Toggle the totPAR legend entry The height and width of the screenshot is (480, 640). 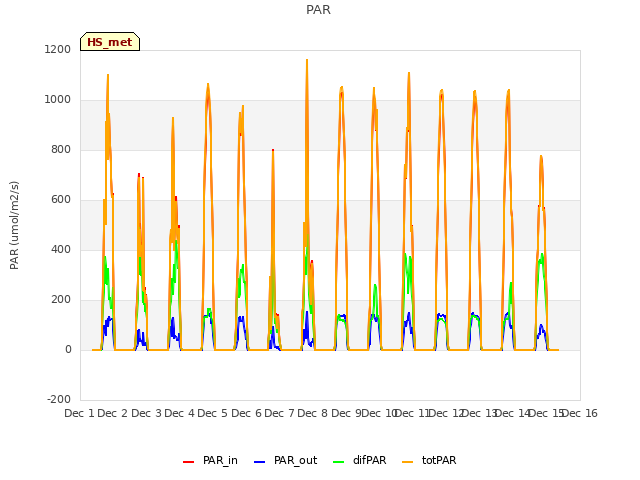coord(429,460)
